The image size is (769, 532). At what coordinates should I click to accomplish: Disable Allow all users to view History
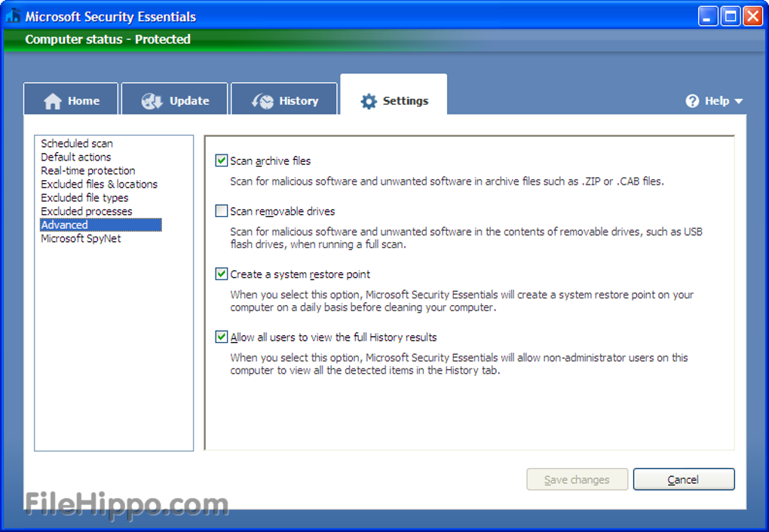click(222, 337)
